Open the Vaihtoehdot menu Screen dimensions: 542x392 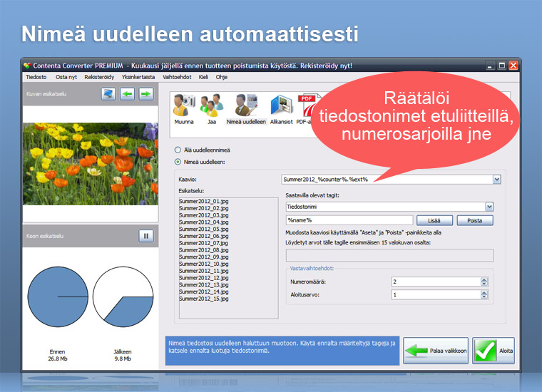tap(177, 77)
